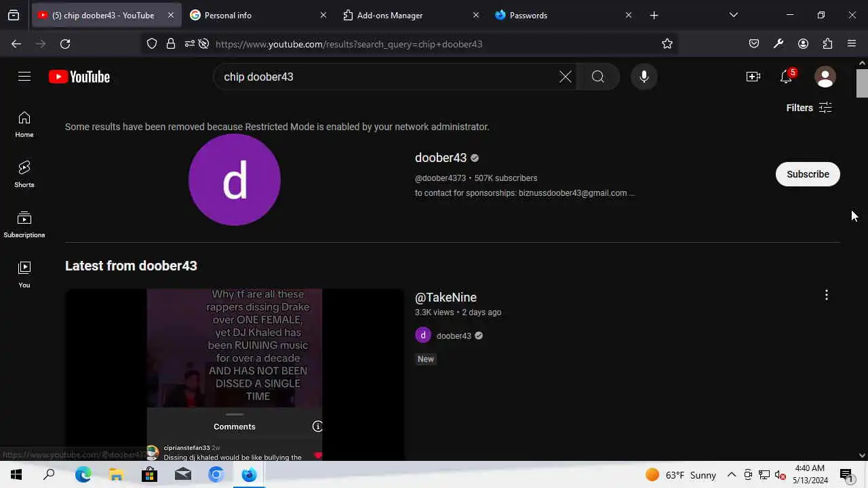868x488 pixels.
Task: Open the @TakeNine video title
Action: click(446, 297)
